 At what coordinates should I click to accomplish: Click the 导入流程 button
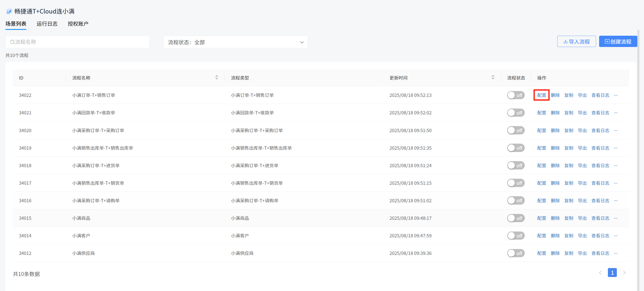[576, 42]
